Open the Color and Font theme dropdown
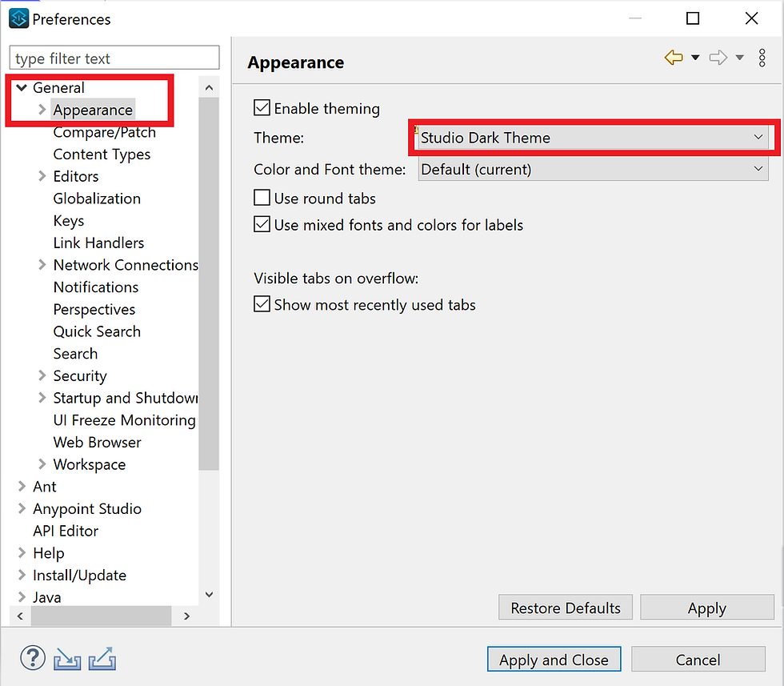This screenshot has height=686, width=784. (593, 169)
